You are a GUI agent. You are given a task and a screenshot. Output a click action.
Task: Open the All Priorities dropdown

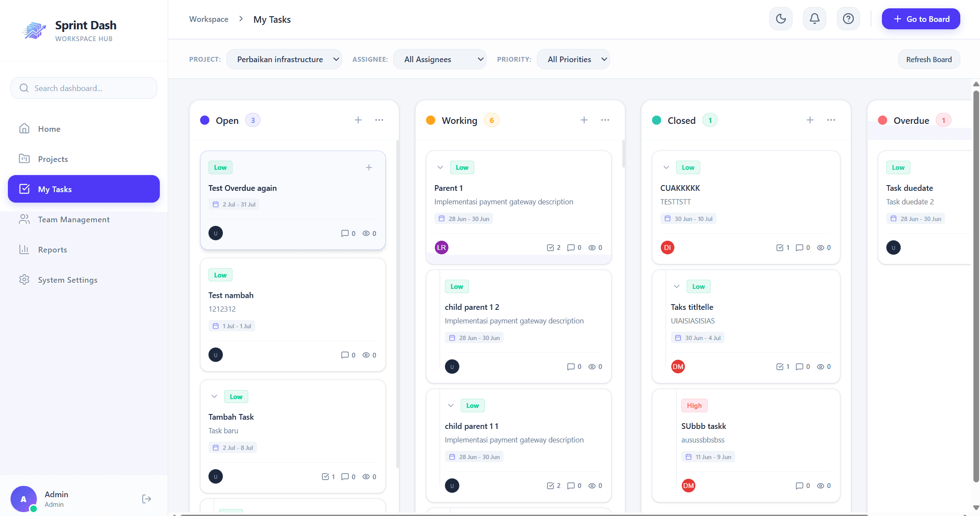(x=573, y=59)
